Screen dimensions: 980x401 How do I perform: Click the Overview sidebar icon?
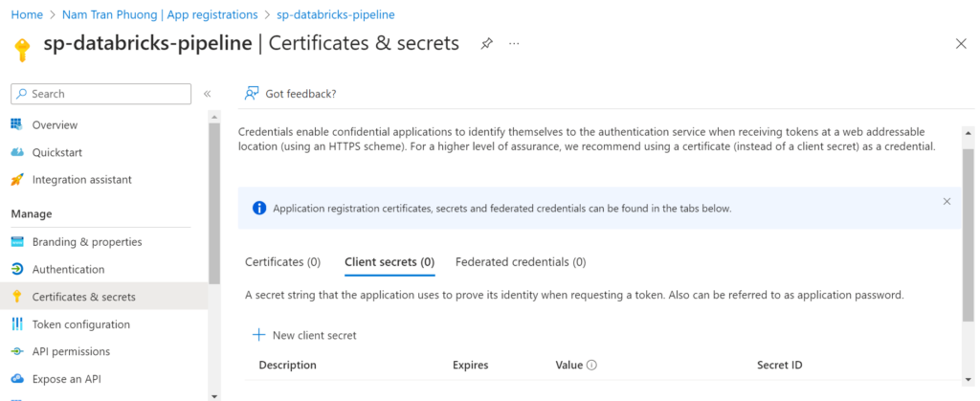coord(16,124)
